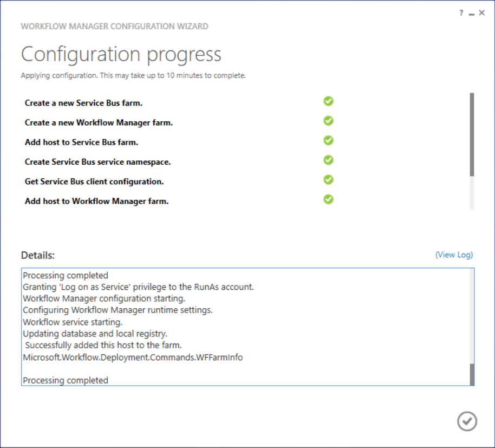
Task: Minimize the configuration wizard window
Action: point(472,14)
